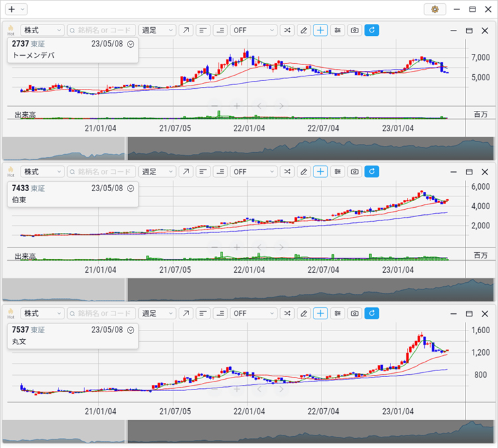Click the stock name search field in 伯東 panel
Screen dimensions: 498x448
[102, 172]
